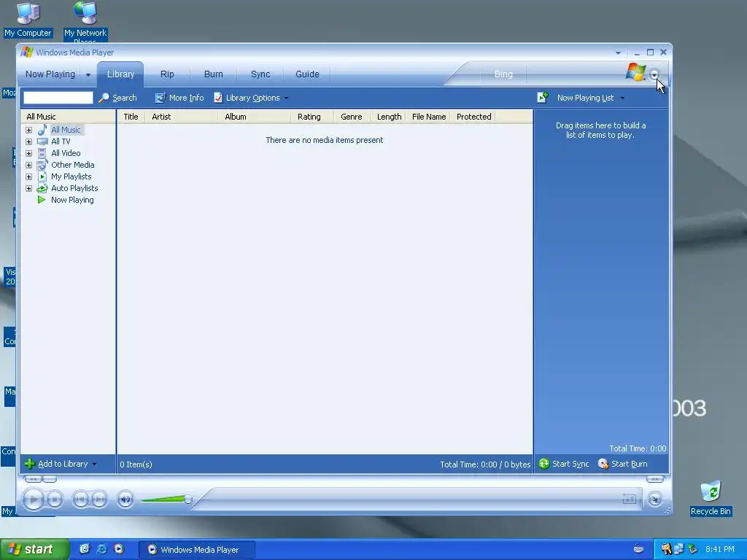
Task: Expand the All TV tree node
Action: tap(28, 142)
